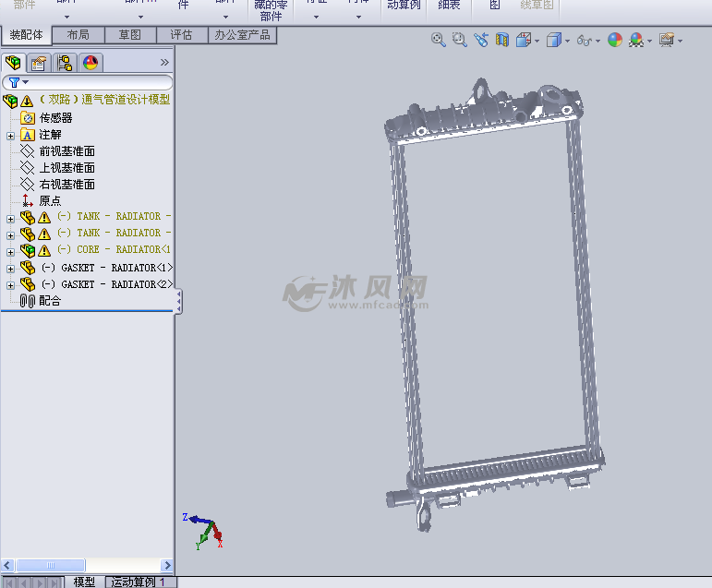712x588 pixels.
Task: Click the Apply Scene icon
Action: [636, 40]
